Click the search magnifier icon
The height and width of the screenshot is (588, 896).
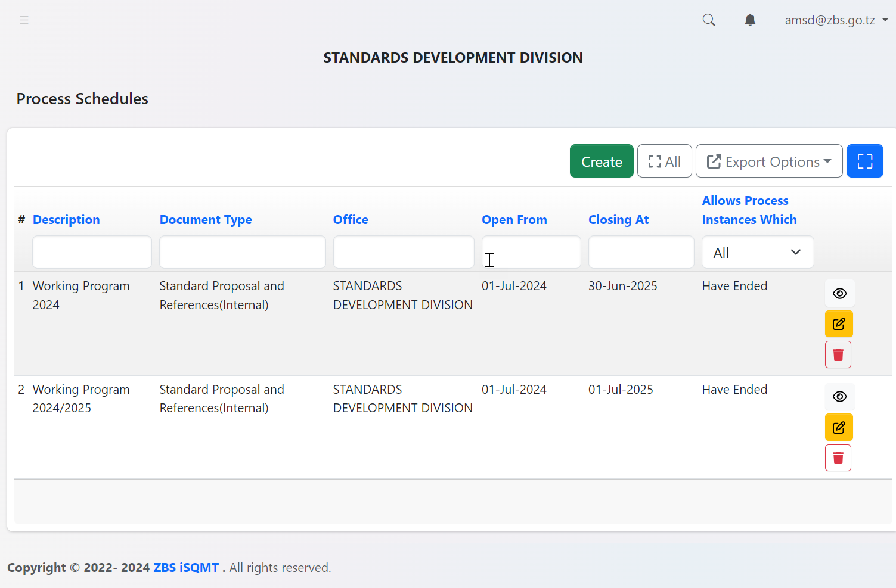point(709,20)
